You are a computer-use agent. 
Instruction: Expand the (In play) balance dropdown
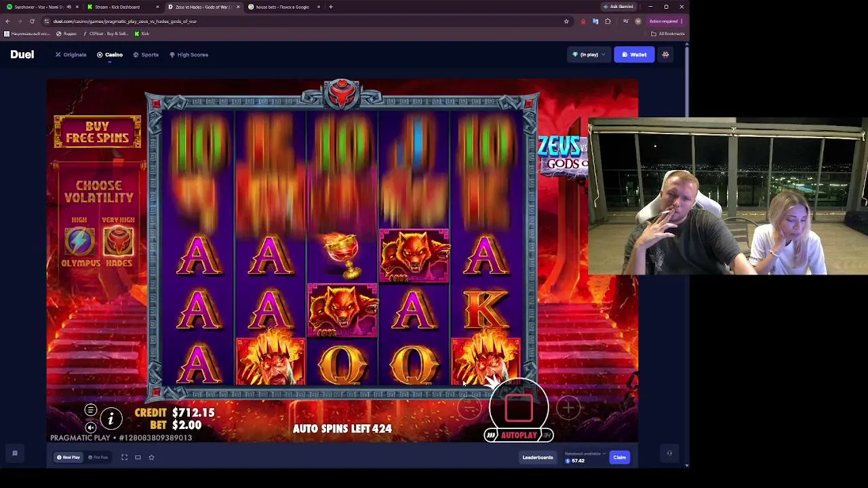pyautogui.click(x=589, y=54)
